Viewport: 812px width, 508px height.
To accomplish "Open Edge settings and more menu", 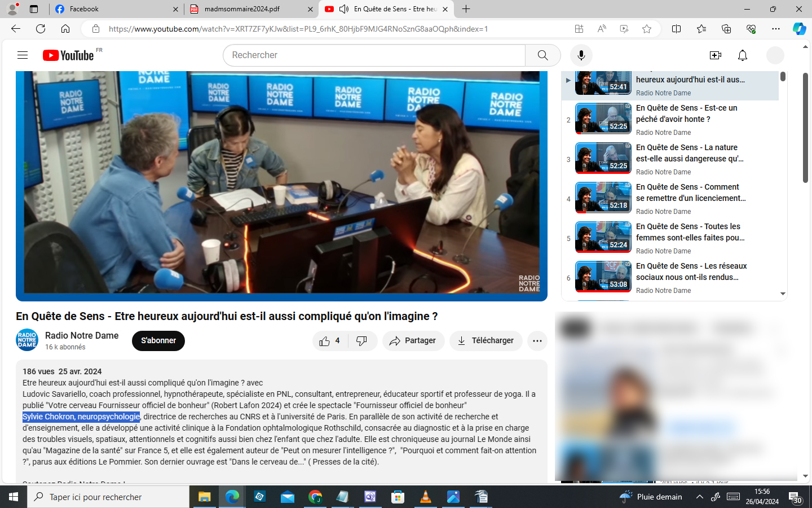I will pos(775,29).
